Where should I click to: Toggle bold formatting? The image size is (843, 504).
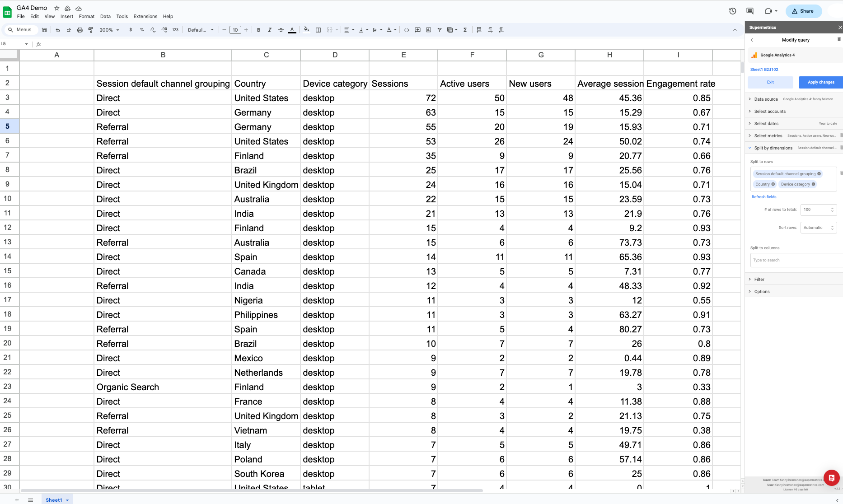(x=258, y=30)
